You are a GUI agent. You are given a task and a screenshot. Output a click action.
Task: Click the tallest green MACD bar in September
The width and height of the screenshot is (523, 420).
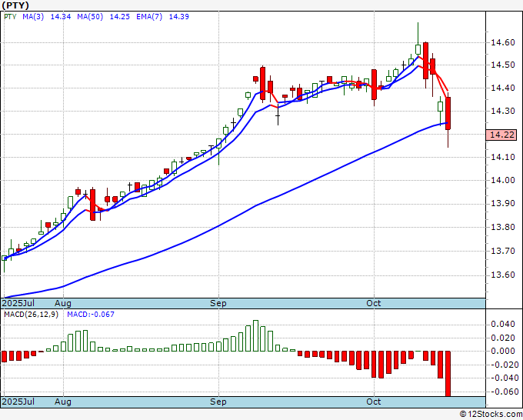pos(255,335)
